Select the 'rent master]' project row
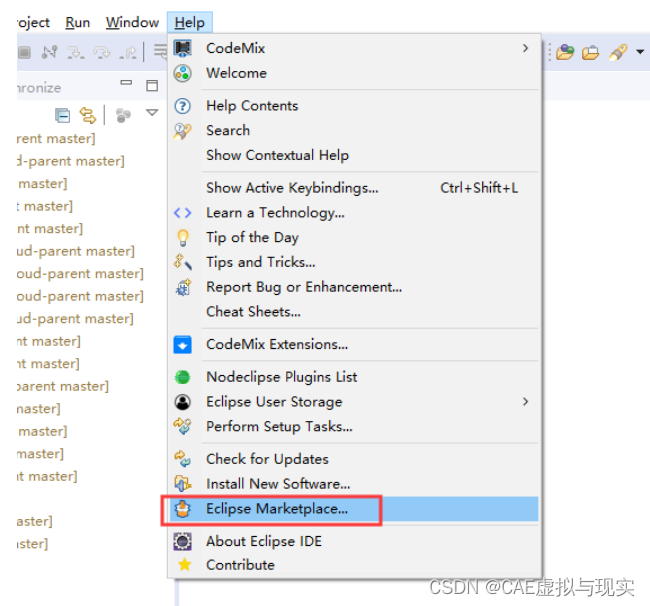 56,138
